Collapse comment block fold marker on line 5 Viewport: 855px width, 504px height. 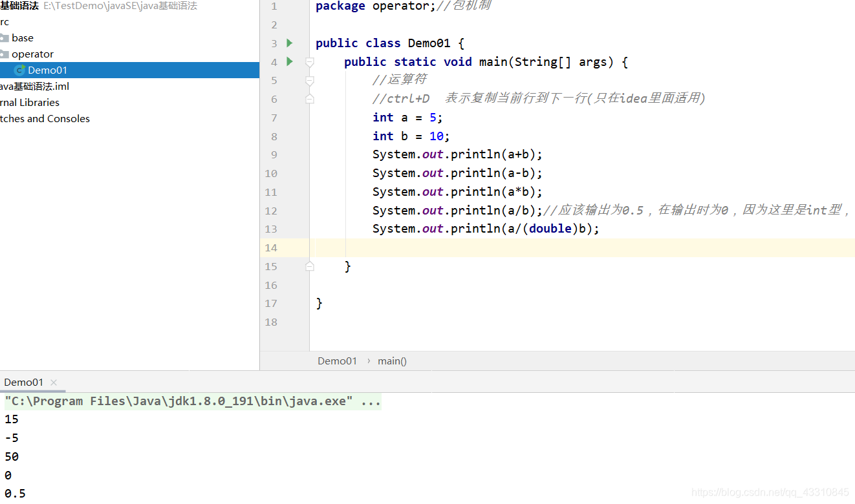310,80
